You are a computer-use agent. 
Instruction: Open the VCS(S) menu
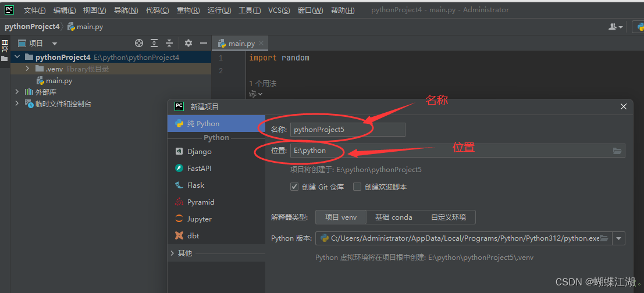pos(279,10)
